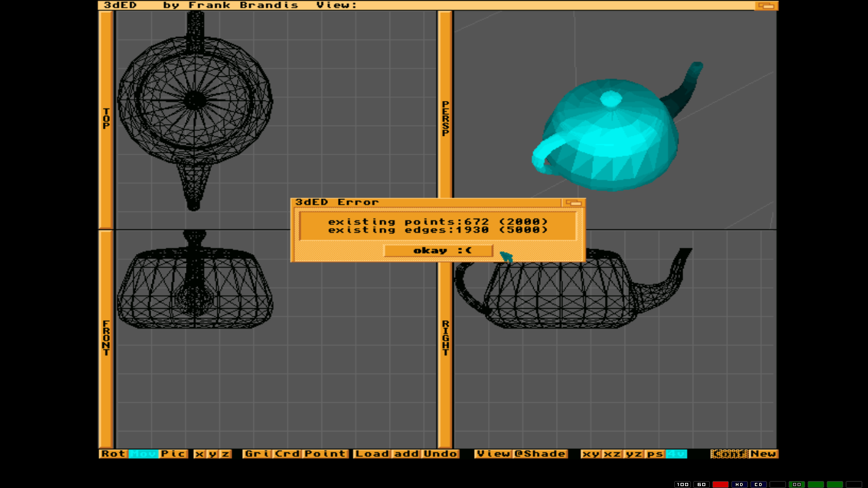Click the "okay :(" button in error dialog
The width and height of the screenshot is (868, 488).
click(438, 251)
